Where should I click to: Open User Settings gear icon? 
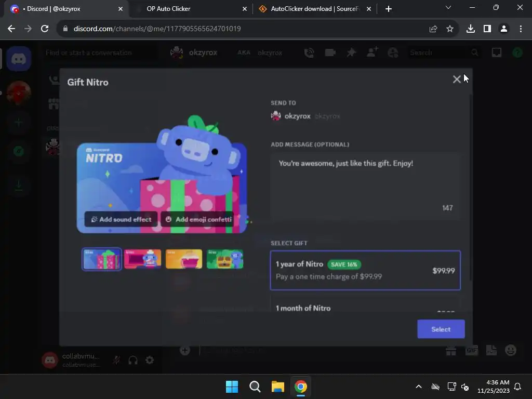coord(150,360)
